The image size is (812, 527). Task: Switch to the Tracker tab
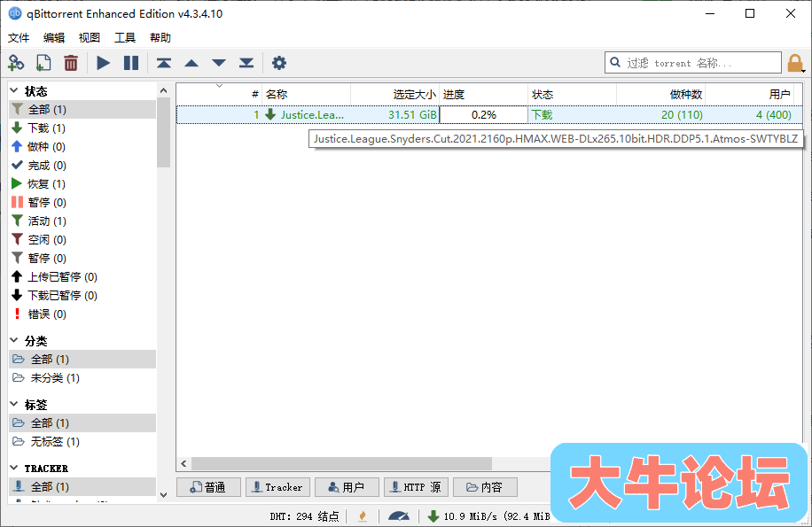point(277,487)
